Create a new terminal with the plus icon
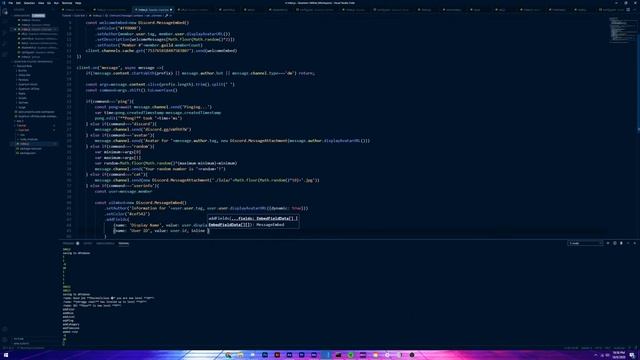 (608, 243)
